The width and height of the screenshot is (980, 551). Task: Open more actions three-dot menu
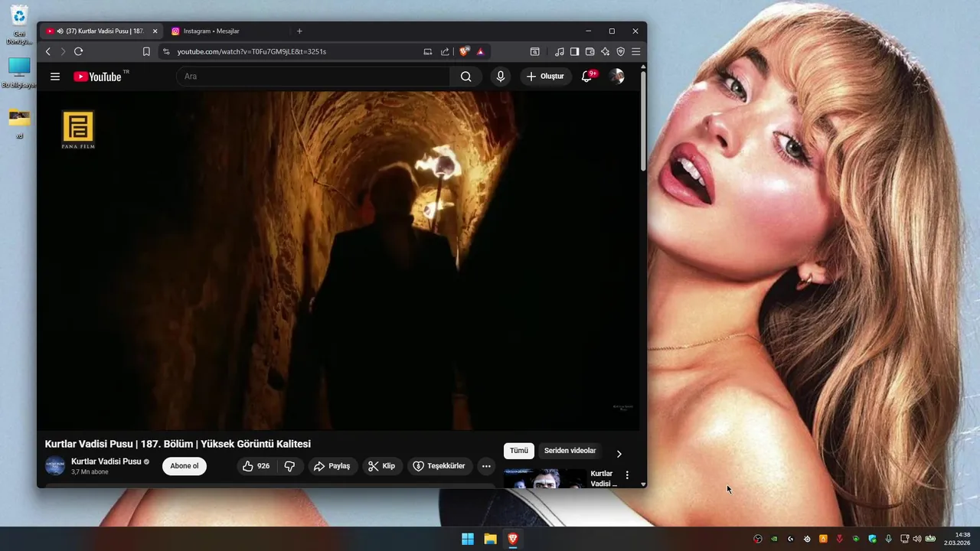point(486,466)
